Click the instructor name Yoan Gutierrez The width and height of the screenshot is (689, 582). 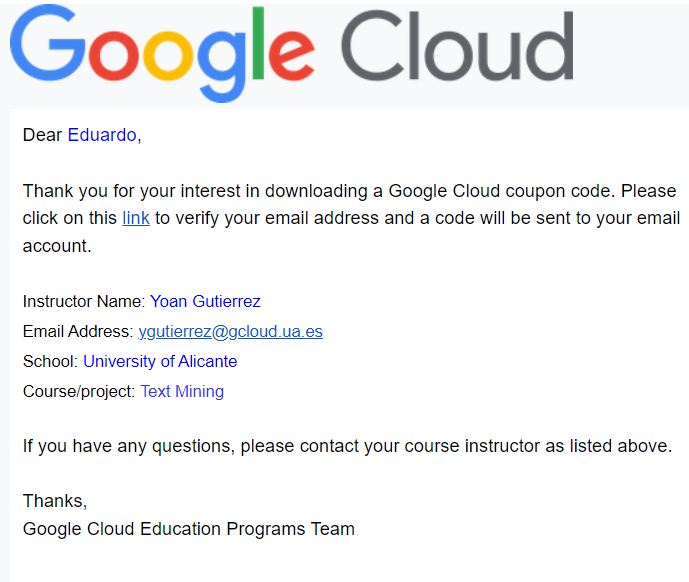tap(205, 302)
